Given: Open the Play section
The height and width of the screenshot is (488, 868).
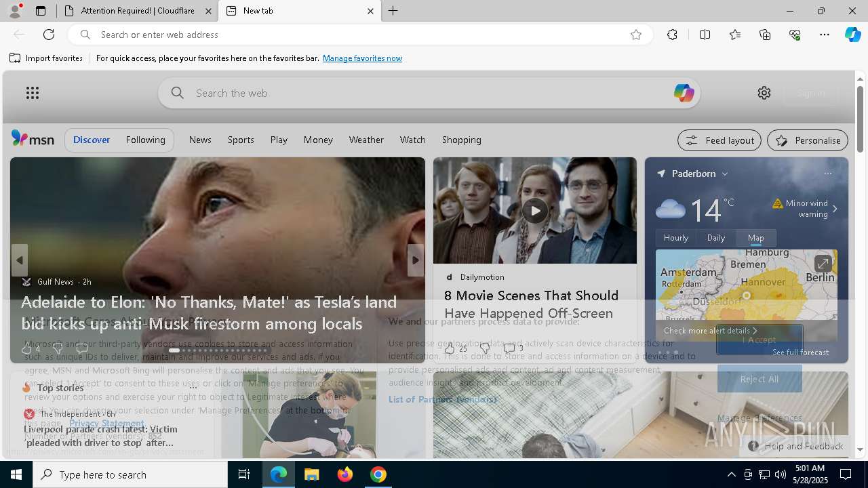Looking at the screenshot, I should (279, 140).
